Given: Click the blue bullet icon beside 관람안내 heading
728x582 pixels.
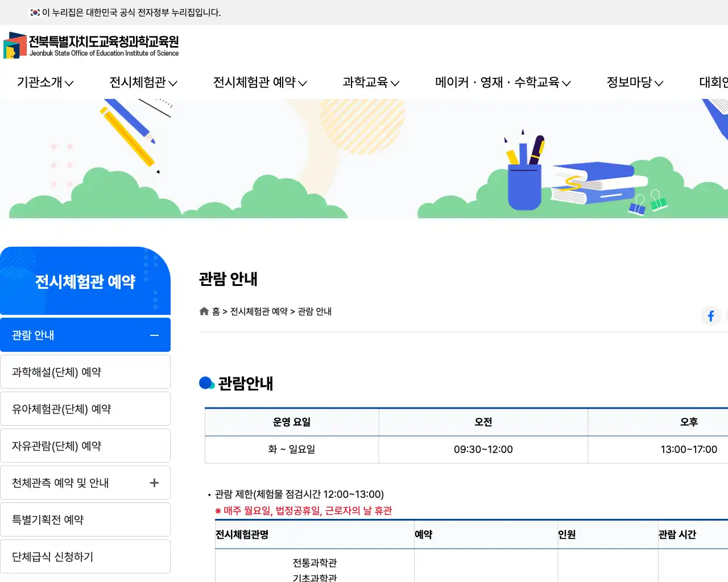Looking at the screenshot, I should coord(206,383).
